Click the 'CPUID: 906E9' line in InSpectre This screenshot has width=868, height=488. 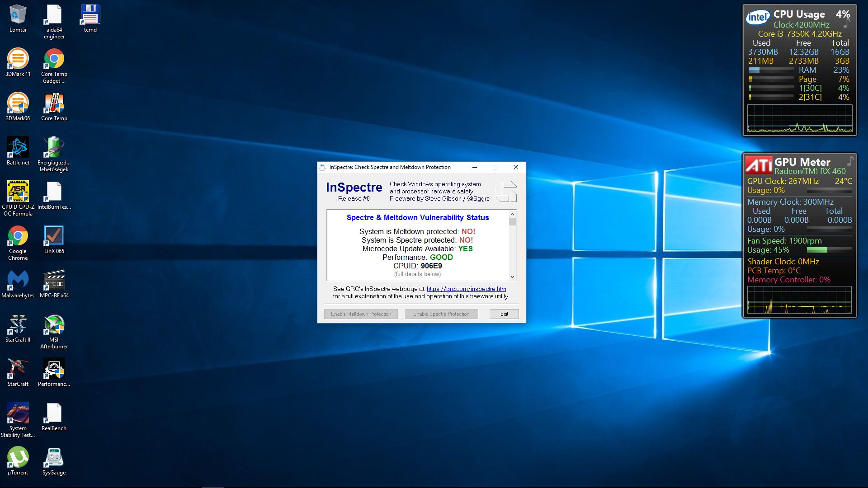coord(417,266)
